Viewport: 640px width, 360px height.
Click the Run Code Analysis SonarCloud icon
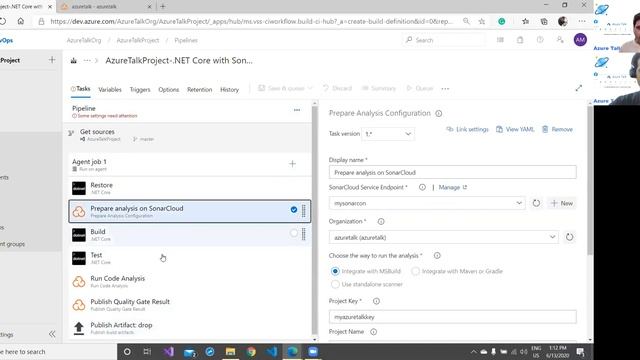coord(79,282)
